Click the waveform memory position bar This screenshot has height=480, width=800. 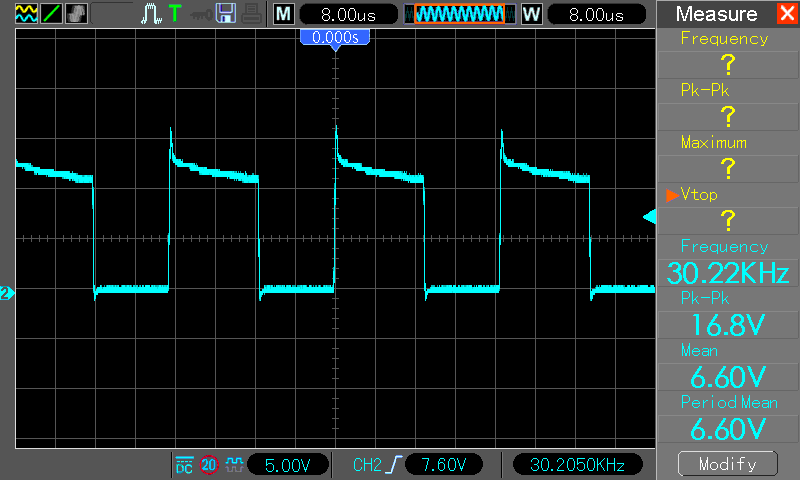(x=460, y=14)
